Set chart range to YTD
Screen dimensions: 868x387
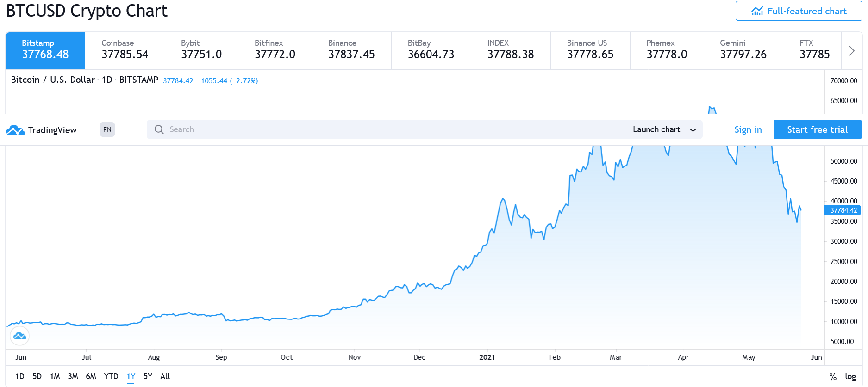(111, 376)
